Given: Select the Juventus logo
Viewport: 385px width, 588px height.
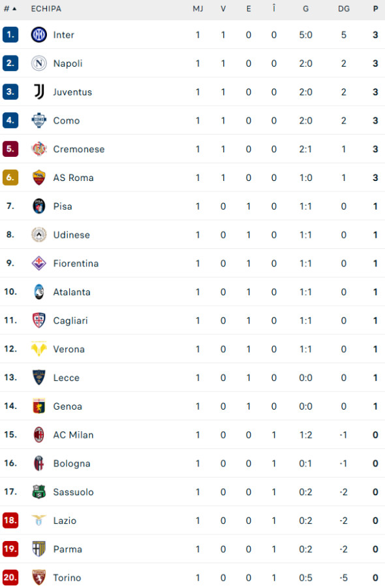Looking at the screenshot, I should (x=38, y=91).
